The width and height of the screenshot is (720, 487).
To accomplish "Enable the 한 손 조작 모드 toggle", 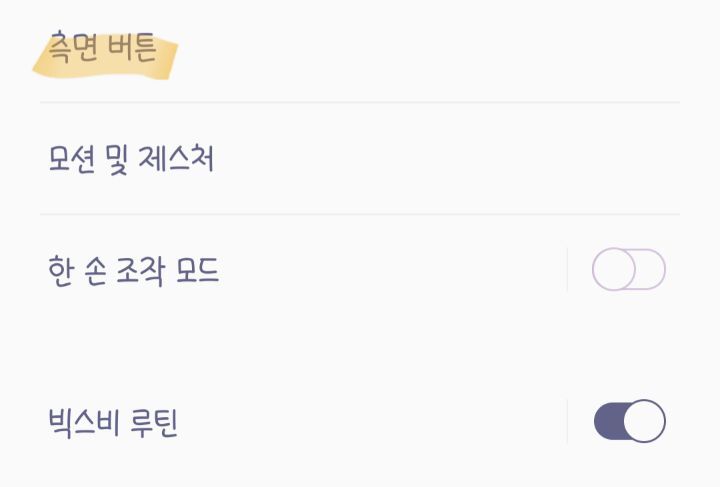I will click(628, 270).
